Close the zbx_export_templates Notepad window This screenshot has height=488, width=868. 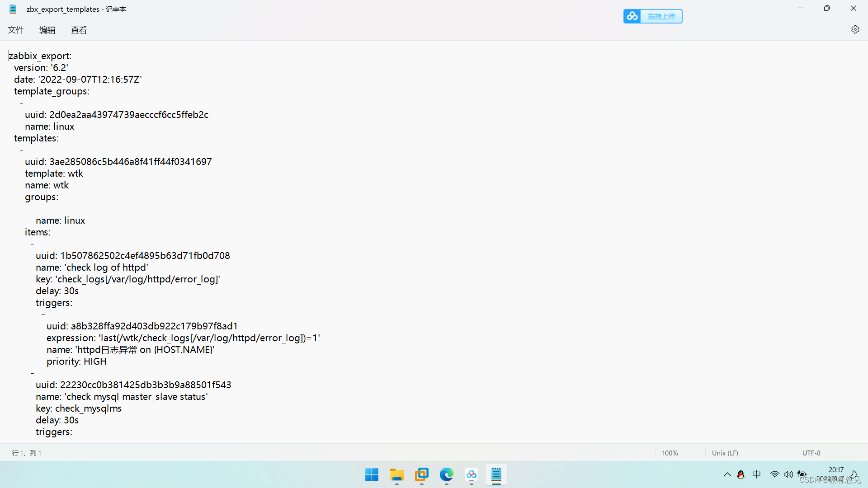click(x=854, y=8)
